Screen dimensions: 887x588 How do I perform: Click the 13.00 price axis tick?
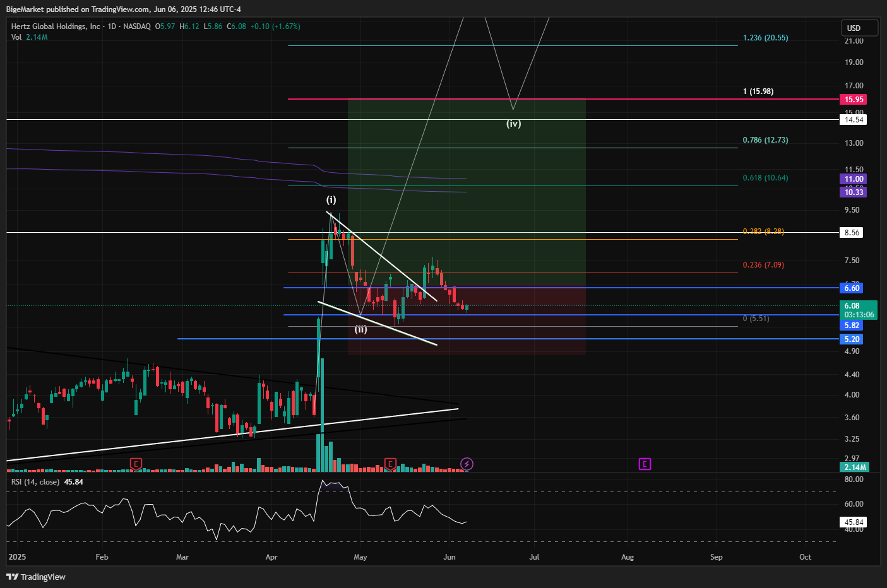(x=854, y=143)
